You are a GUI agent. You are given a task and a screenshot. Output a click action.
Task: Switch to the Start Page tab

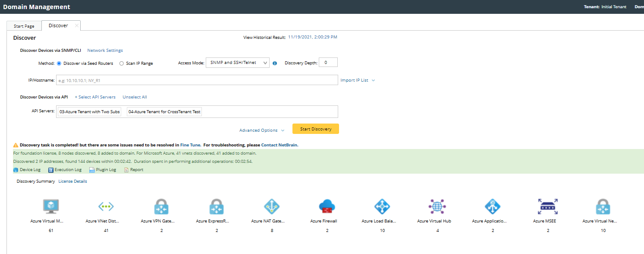click(24, 26)
